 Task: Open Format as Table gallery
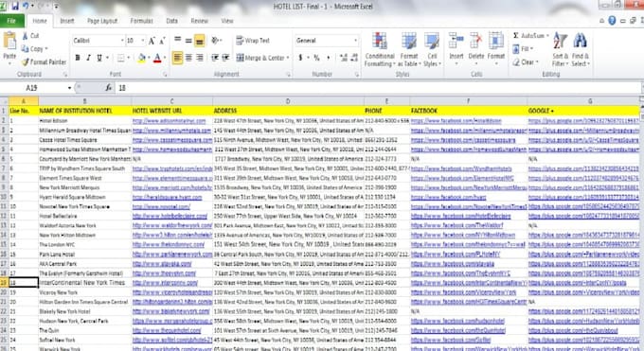(x=409, y=50)
